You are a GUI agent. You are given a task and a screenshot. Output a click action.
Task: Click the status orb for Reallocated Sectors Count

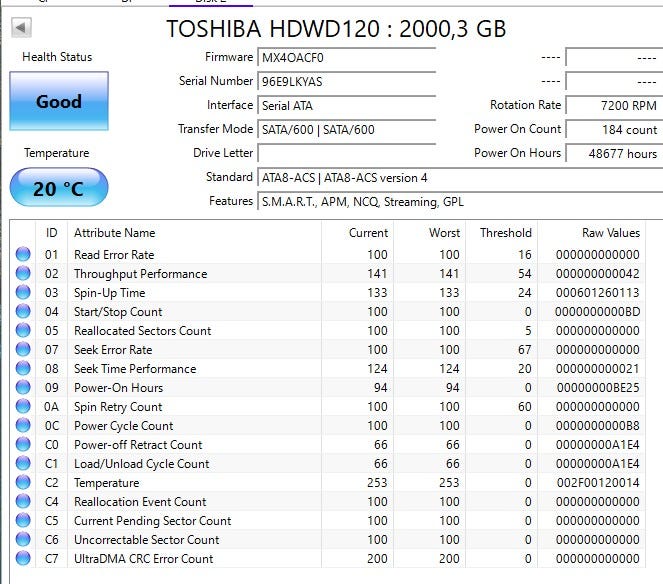[23, 330]
